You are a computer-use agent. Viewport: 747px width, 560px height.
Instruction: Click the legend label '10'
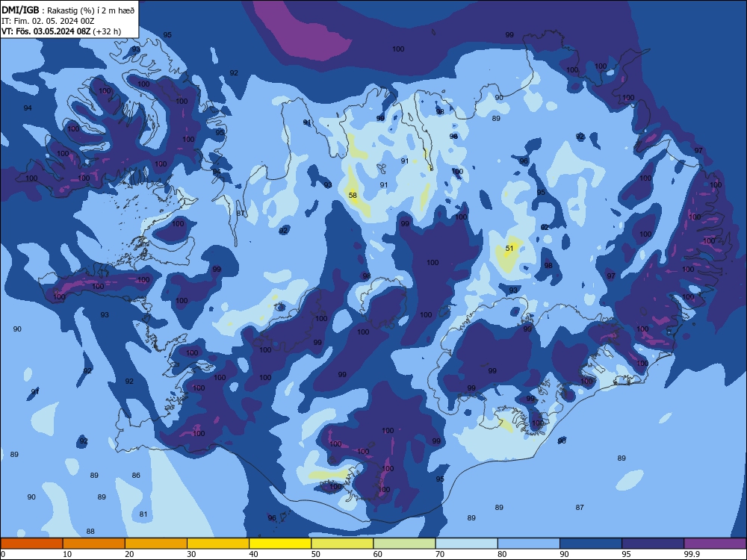click(67, 554)
